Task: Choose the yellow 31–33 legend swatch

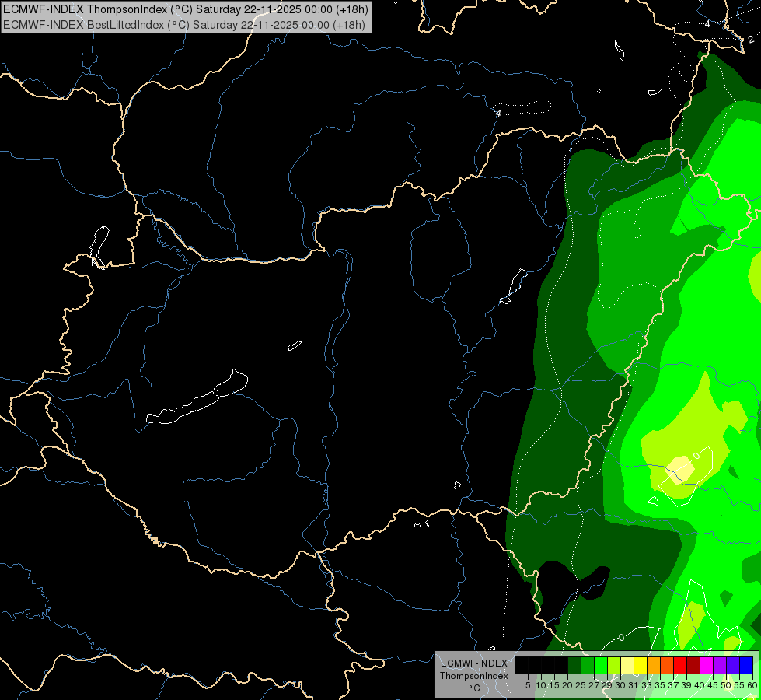Action: point(641,665)
